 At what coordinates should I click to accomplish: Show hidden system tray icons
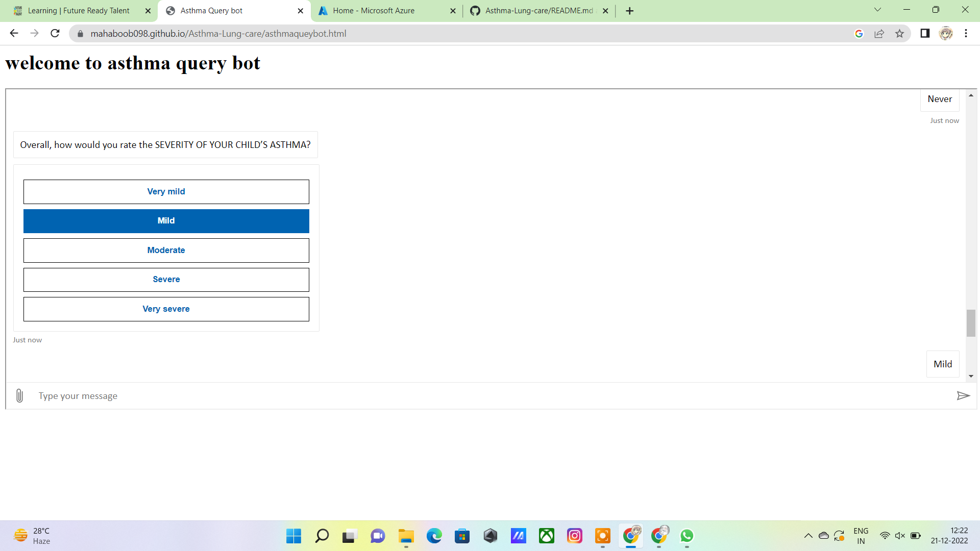pos(808,536)
